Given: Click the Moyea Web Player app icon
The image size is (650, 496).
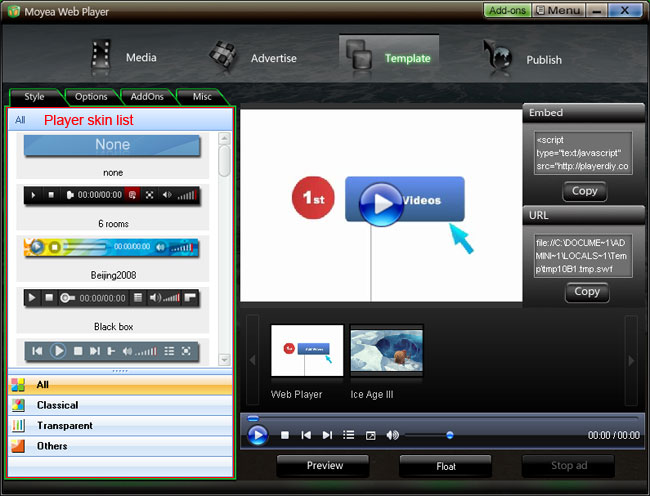Looking at the screenshot, I should (13, 11).
